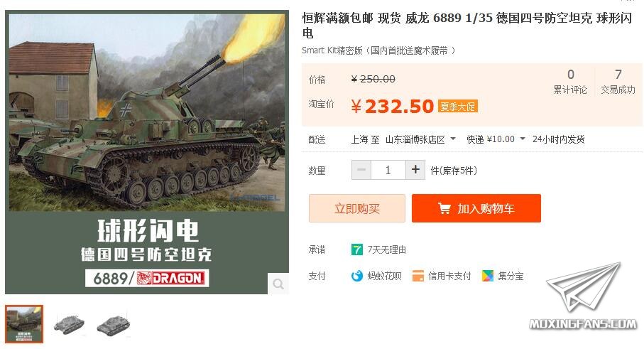The image size is (644, 349).
Task: Select the second gray tank model thumbnail
Action: [69, 324]
